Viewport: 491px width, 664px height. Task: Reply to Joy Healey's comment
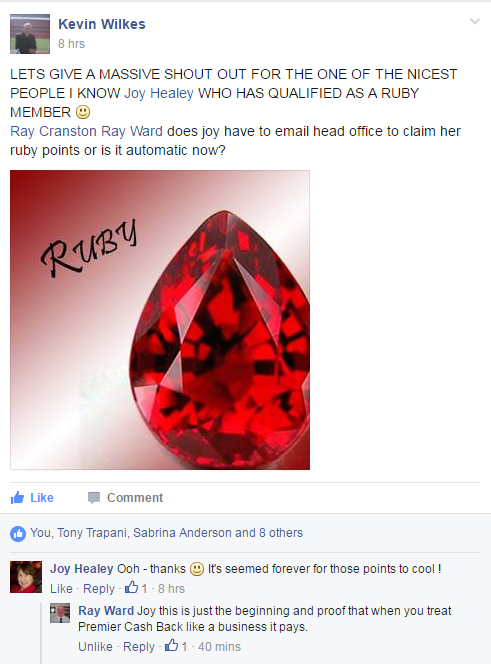(x=99, y=589)
